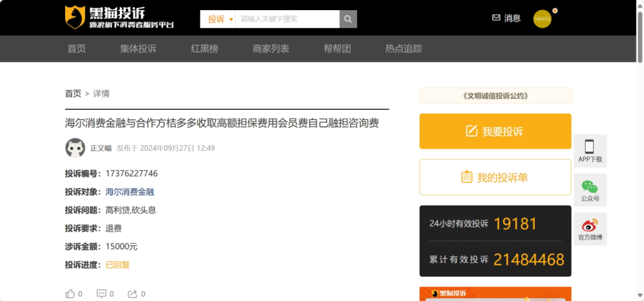Viewport: 644px width, 301px height.
Task: Open the 消息 envelope icon
Action: pos(496,18)
